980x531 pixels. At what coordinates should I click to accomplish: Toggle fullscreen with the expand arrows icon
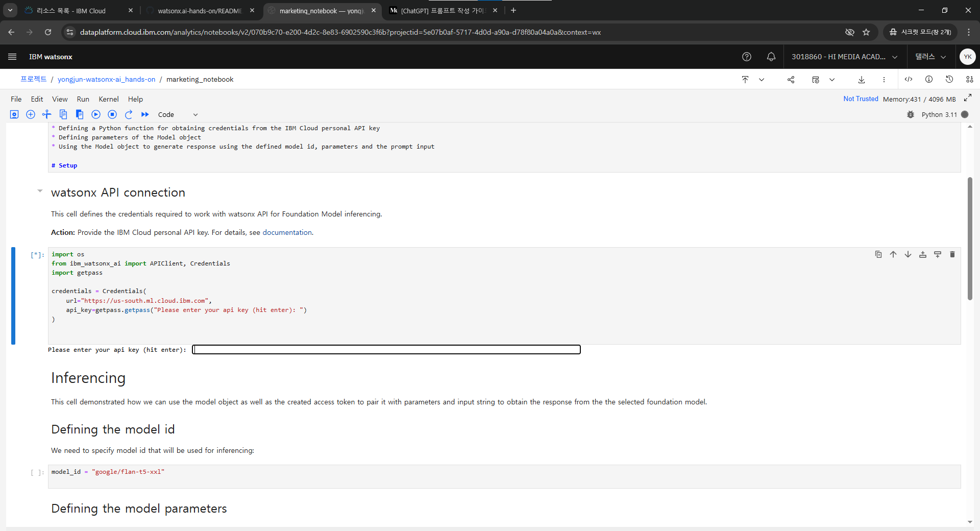(968, 98)
